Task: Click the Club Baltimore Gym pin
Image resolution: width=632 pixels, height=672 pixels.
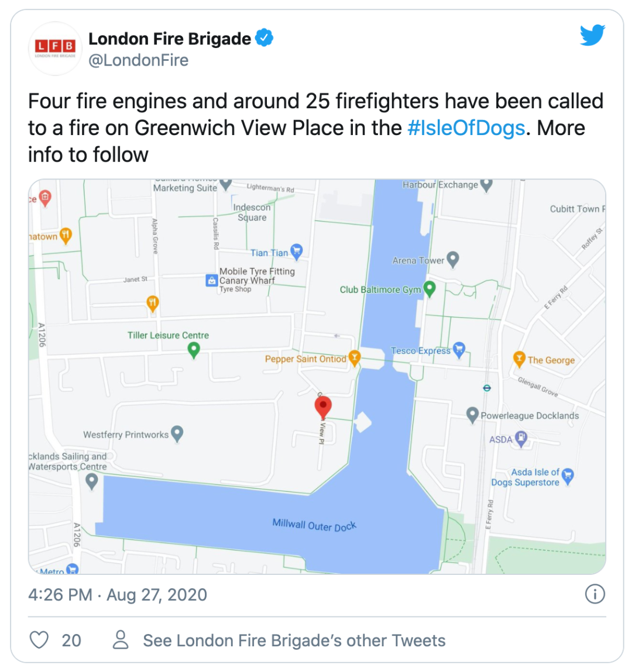Action: point(430,288)
